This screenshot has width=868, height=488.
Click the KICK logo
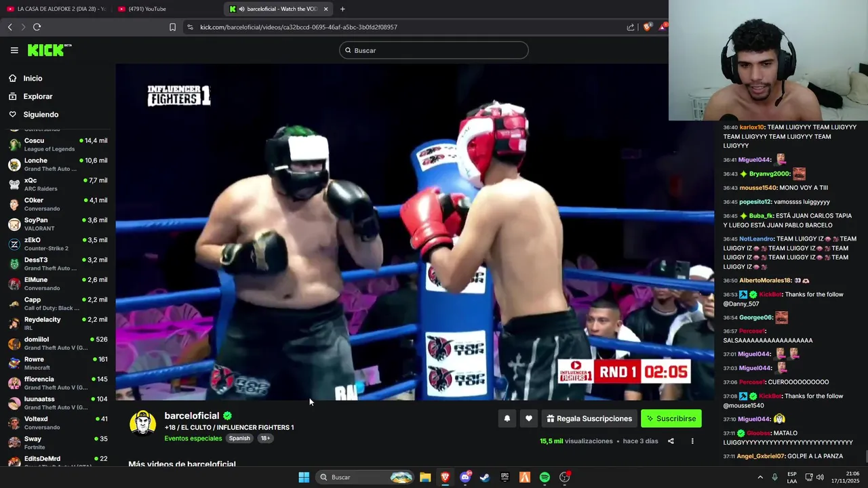pos(50,50)
